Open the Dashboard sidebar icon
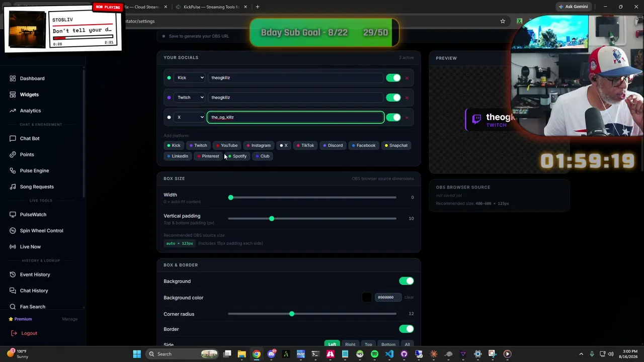Viewport: 644px width, 362px height. click(13, 78)
